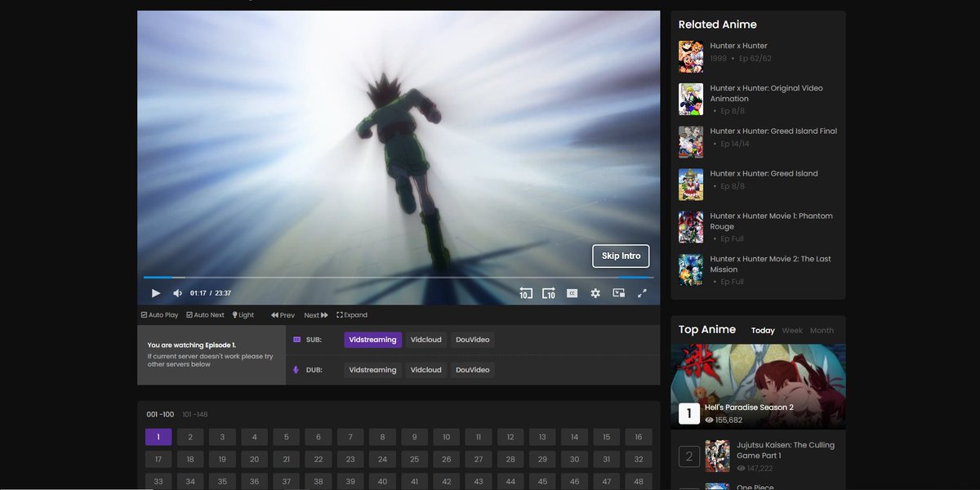The height and width of the screenshot is (490, 980).
Task: Open Top Anime Today tab
Action: click(763, 331)
